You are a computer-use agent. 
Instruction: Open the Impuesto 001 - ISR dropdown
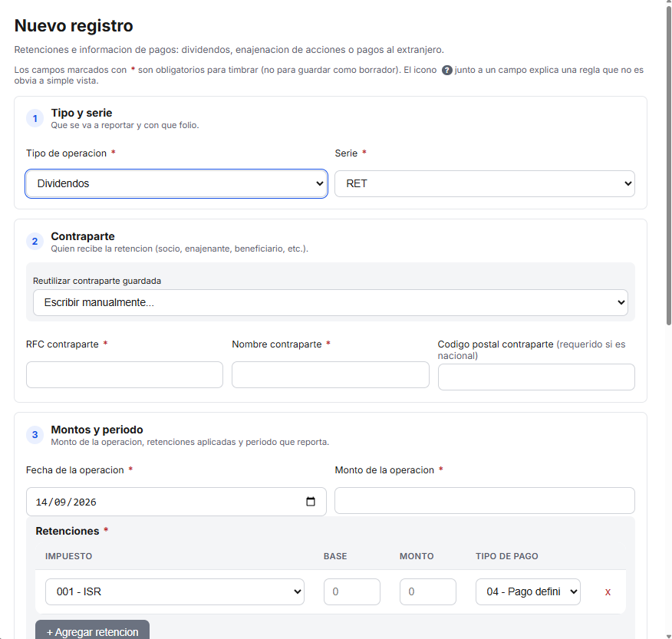(x=175, y=592)
